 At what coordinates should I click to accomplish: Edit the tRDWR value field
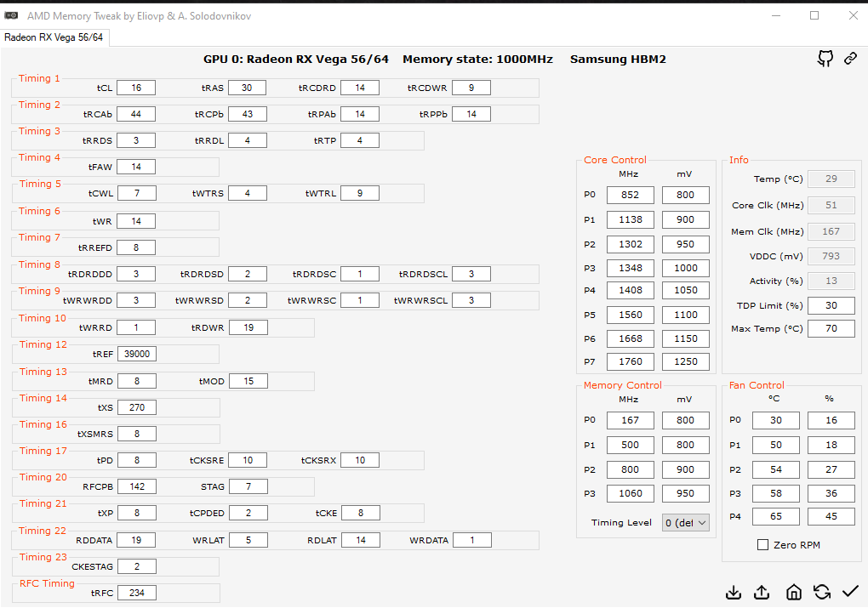coord(248,327)
